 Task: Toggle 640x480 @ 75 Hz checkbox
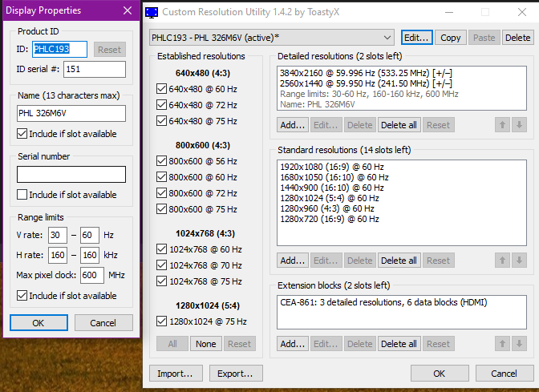click(x=161, y=121)
